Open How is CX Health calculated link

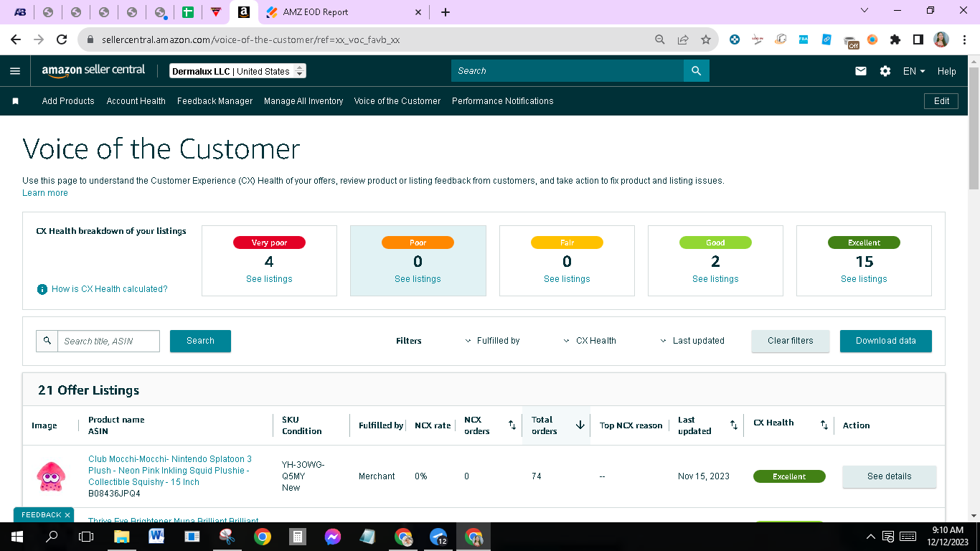[110, 289]
